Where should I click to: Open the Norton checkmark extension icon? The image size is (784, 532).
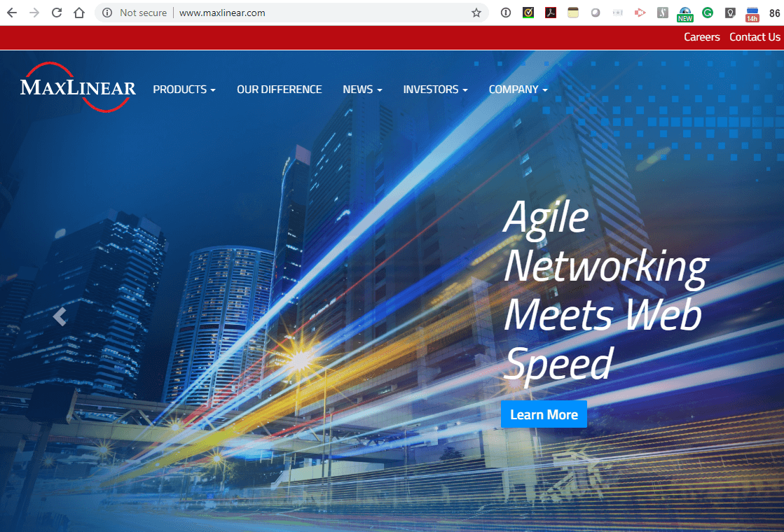[528, 13]
